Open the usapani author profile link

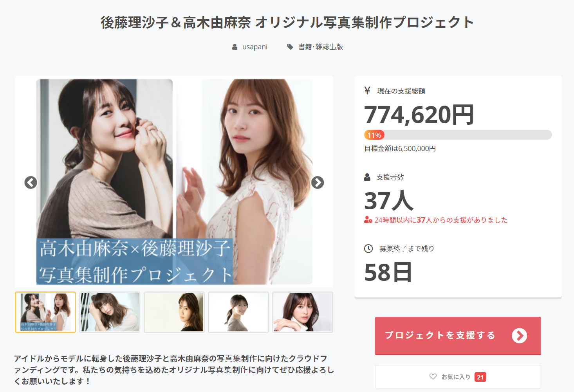point(255,47)
